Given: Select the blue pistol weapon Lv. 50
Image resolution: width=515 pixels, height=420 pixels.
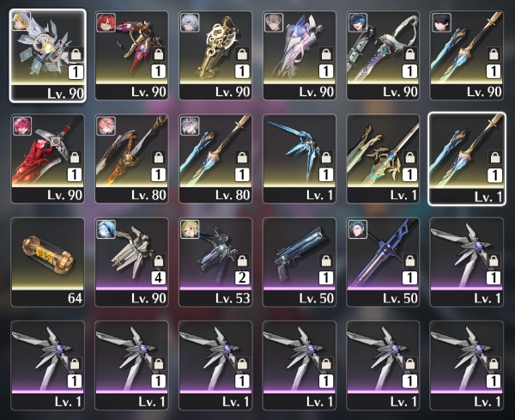Looking at the screenshot, I should 300,262.
